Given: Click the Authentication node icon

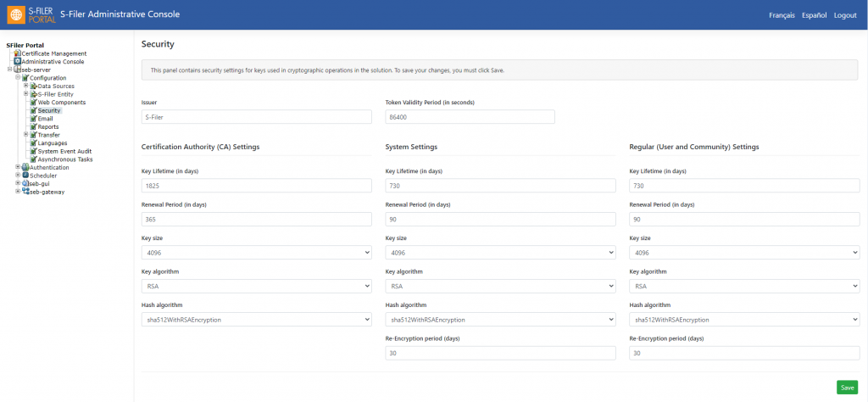Looking at the screenshot, I should [25, 167].
